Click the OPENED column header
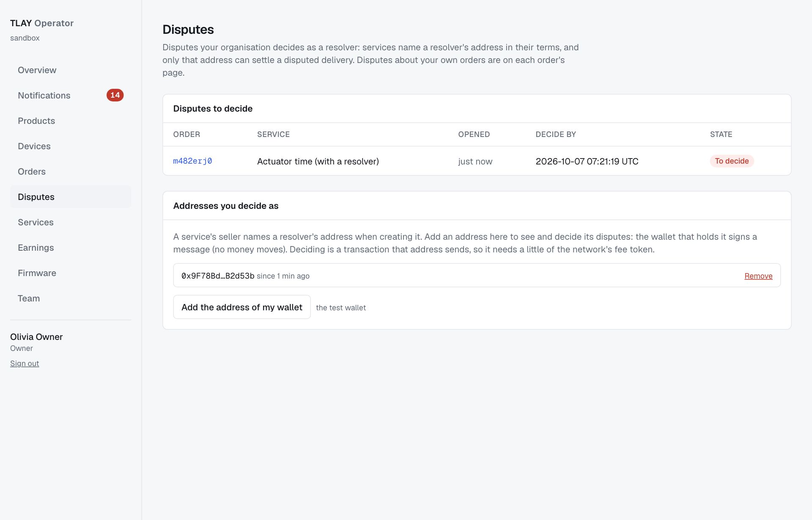812x520 pixels. point(474,134)
